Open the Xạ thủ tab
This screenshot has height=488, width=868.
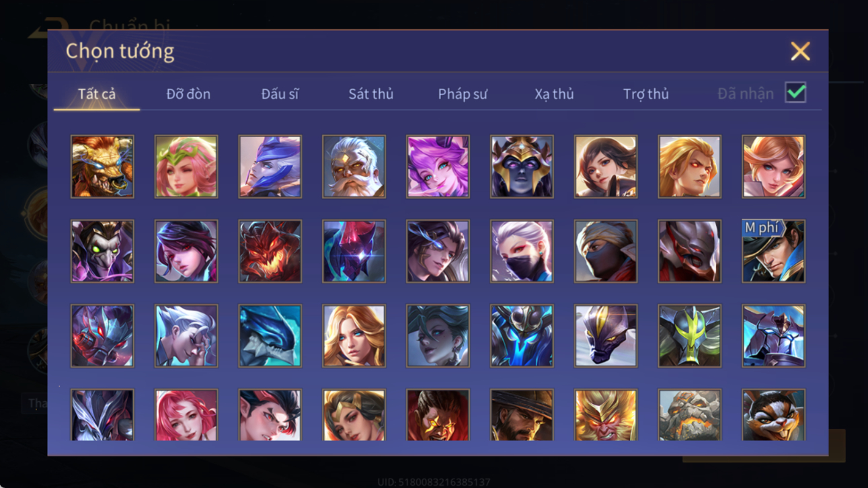(x=554, y=94)
